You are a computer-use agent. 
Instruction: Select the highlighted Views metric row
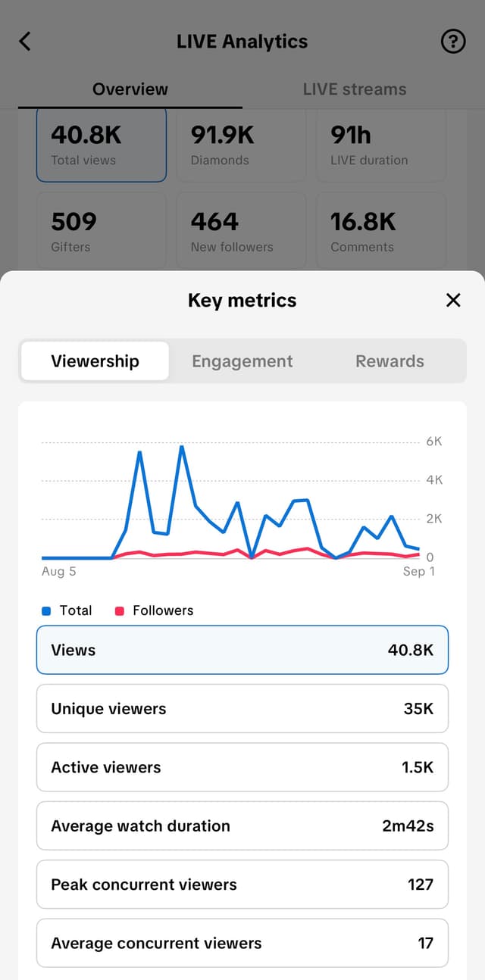click(242, 650)
